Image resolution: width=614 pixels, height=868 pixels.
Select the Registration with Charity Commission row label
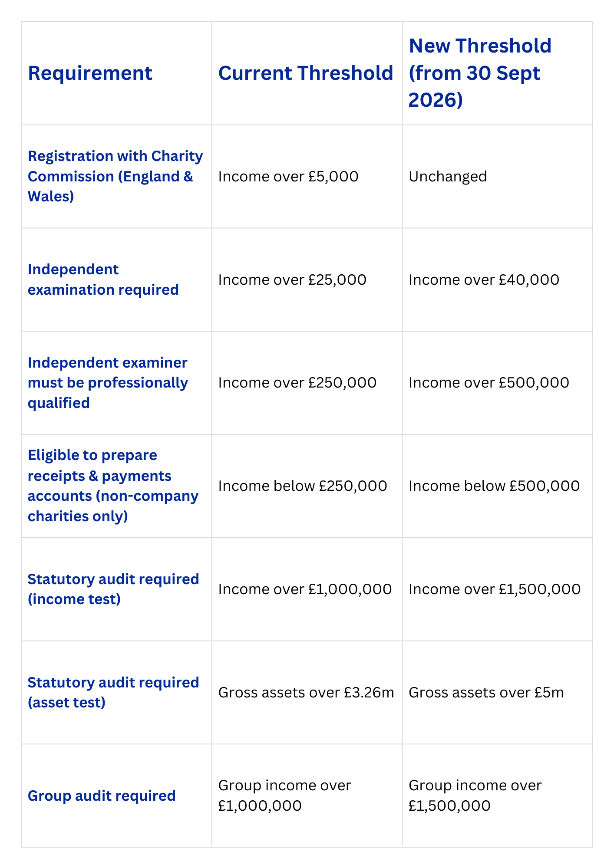tap(115, 176)
